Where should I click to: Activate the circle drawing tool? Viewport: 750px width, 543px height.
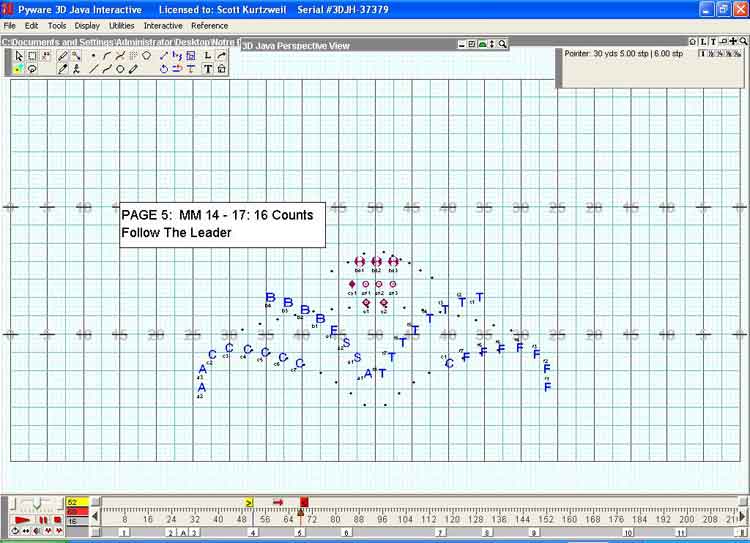point(120,69)
